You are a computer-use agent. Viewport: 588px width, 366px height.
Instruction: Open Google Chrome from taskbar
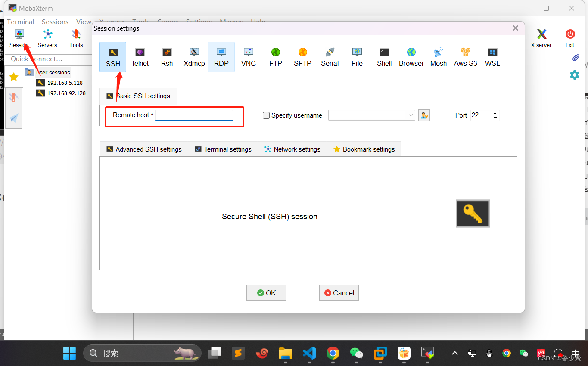[x=333, y=353]
